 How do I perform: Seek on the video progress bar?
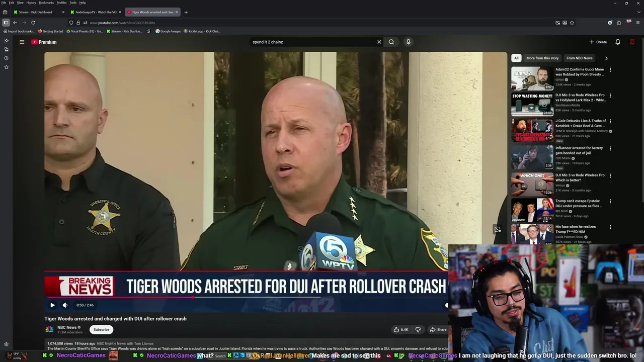coord(246,298)
